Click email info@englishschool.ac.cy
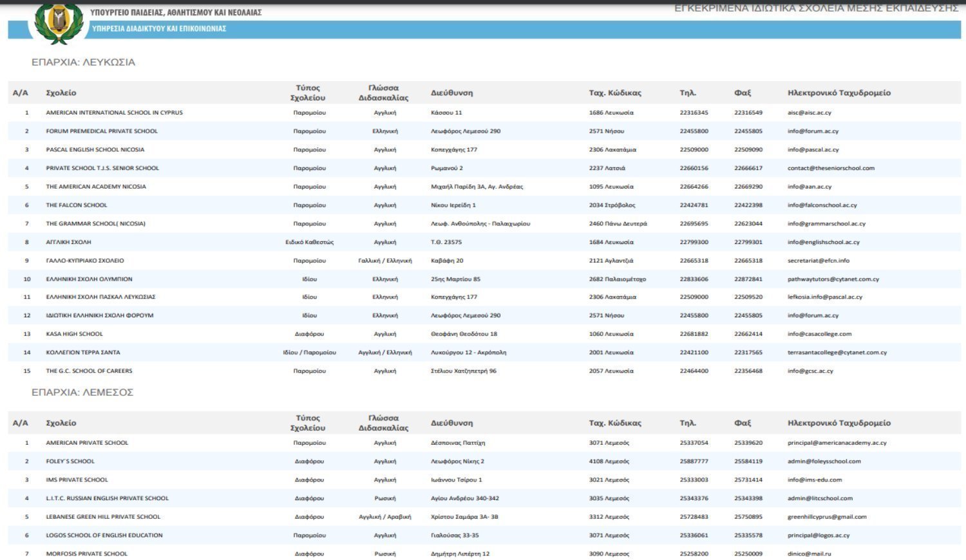The height and width of the screenshot is (560, 966). tap(824, 243)
